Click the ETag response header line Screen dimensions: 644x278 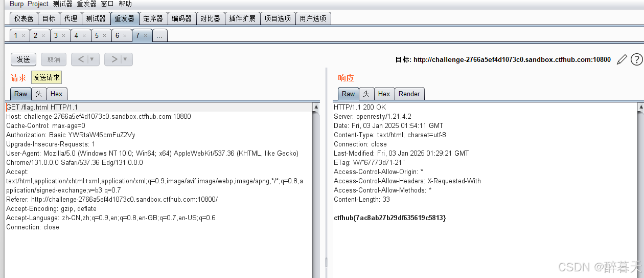click(370, 162)
